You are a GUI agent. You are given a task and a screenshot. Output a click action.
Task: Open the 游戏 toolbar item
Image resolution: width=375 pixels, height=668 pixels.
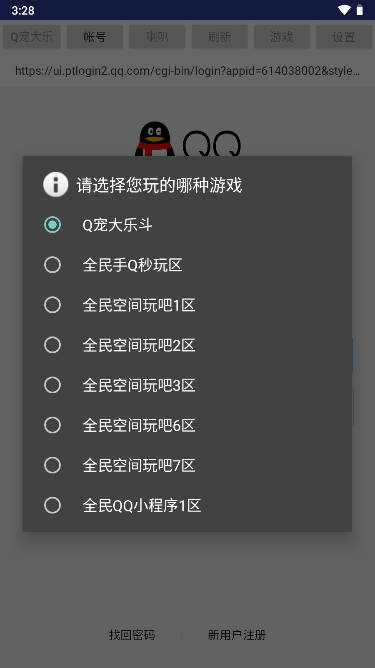tap(282, 37)
